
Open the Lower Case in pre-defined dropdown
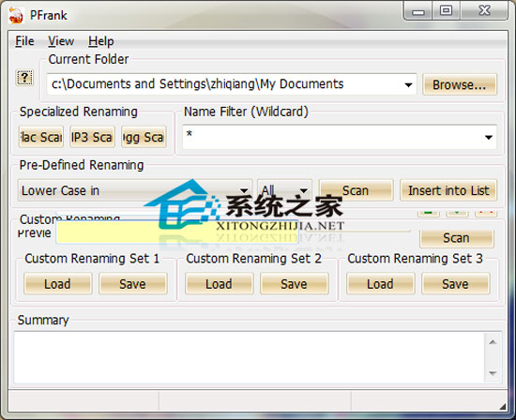tap(135, 190)
